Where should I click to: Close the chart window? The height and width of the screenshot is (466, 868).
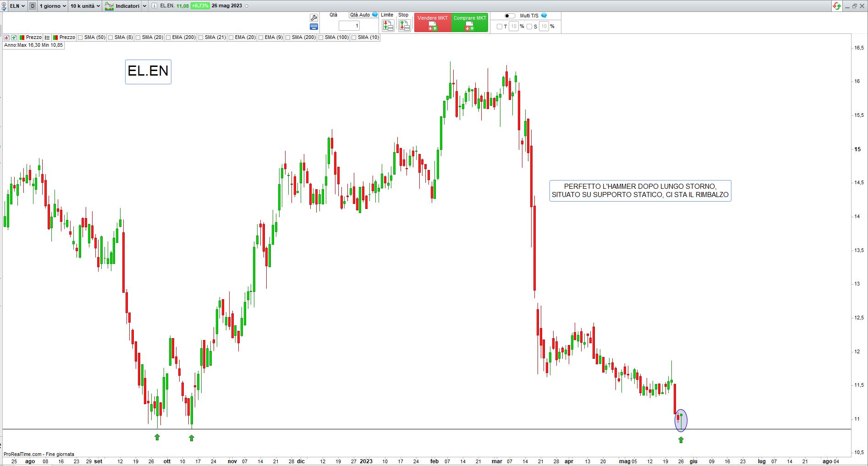click(x=863, y=6)
